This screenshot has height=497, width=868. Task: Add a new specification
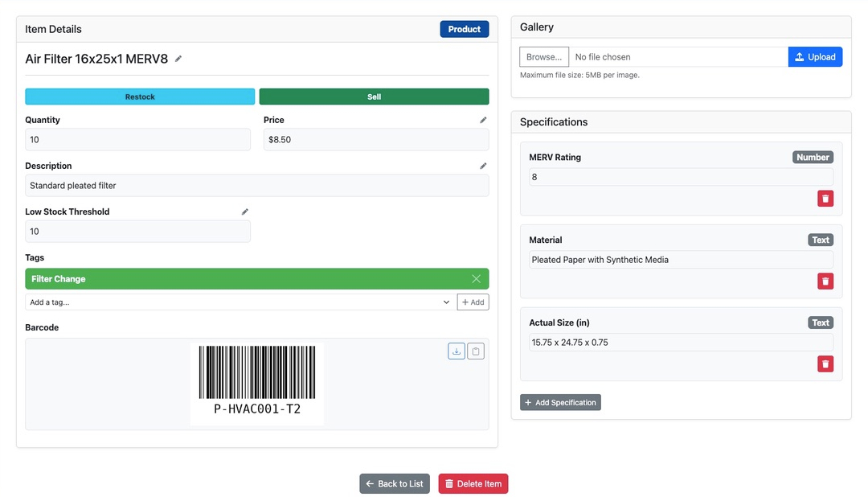point(560,402)
